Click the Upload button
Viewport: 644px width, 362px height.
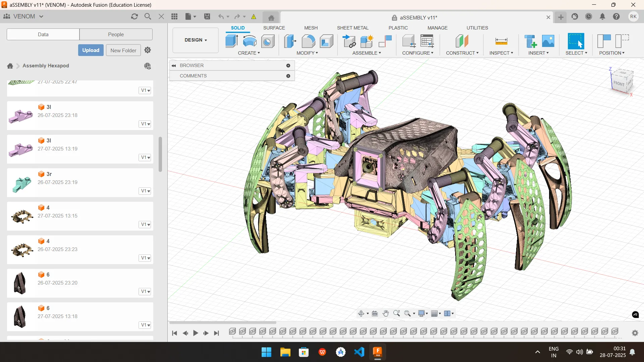(x=91, y=50)
